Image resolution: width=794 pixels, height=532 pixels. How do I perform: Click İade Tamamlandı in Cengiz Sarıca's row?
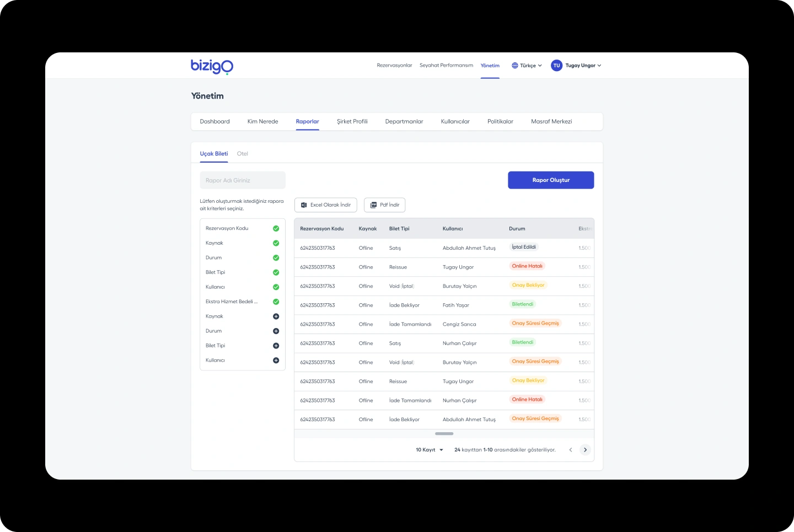[x=410, y=324]
